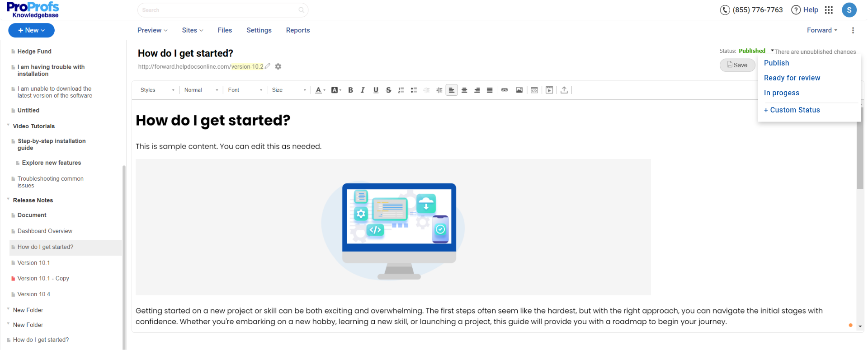
Task: Click the ProProfs Knowledgebase logo
Action: (x=33, y=10)
